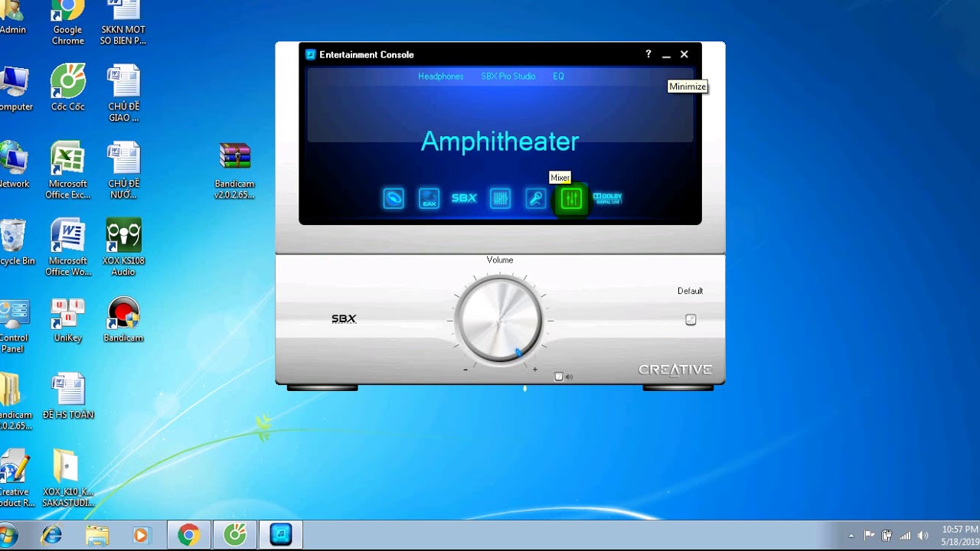Toggle the mute checkbox beside speaker icon
This screenshot has width=980, height=551.
point(559,377)
